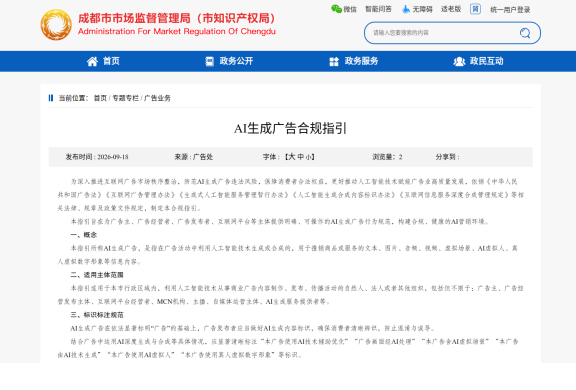Open the 首页 navigation menu item
The image size is (576, 390).
[x=111, y=61]
